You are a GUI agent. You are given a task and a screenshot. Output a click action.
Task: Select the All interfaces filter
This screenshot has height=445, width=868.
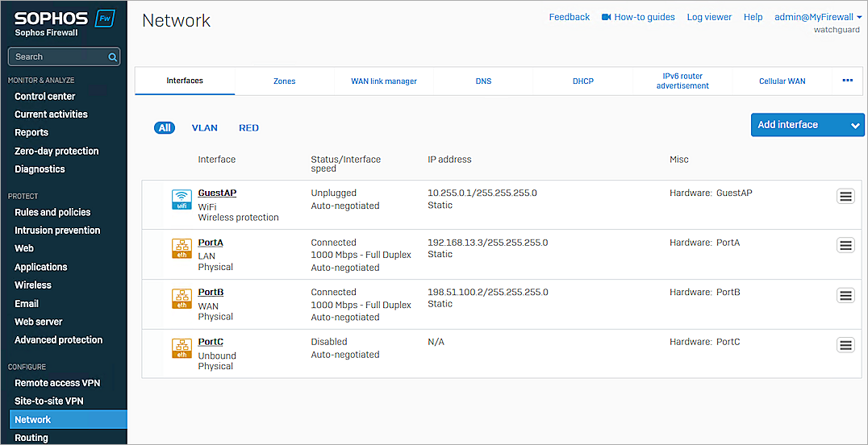[165, 128]
